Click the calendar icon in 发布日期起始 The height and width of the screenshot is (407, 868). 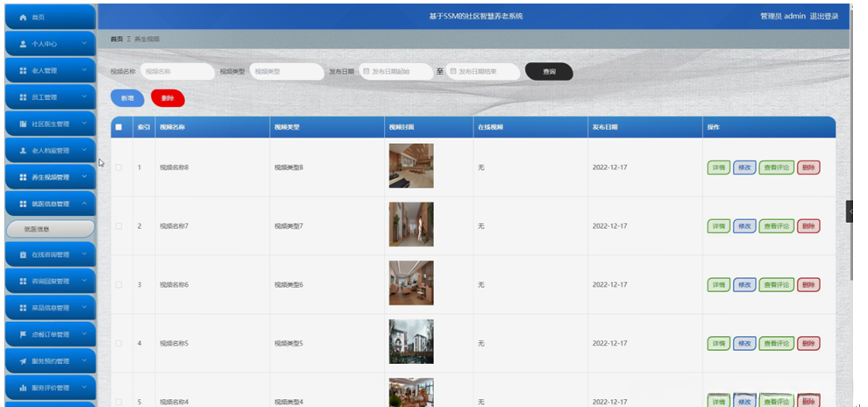pyautogui.click(x=366, y=71)
